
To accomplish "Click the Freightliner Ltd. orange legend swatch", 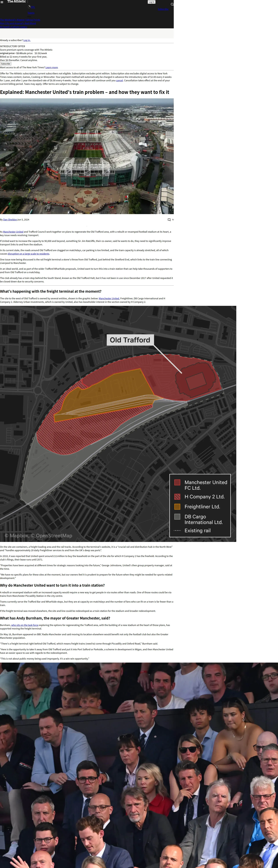I will [177, 506].
